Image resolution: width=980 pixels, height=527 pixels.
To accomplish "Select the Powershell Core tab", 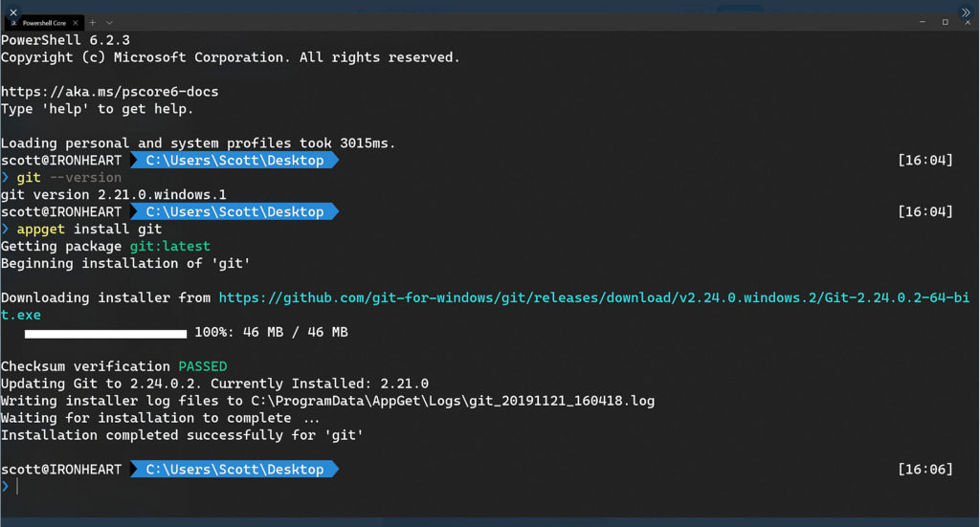I will click(x=44, y=23).
